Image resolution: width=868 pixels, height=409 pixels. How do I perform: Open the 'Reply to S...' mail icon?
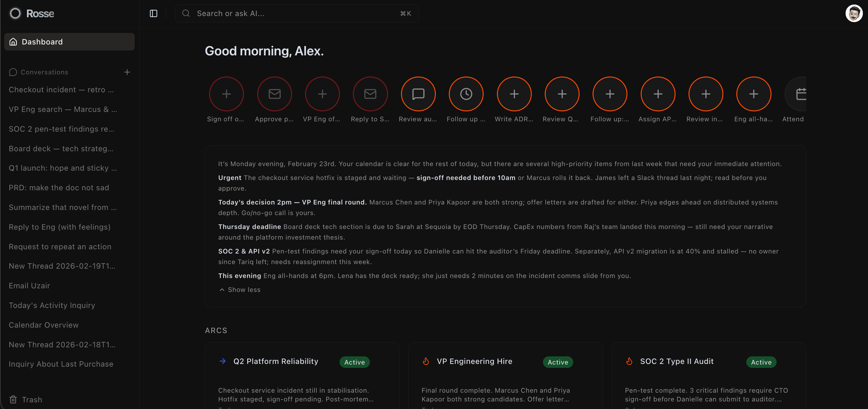coord(370,94)
